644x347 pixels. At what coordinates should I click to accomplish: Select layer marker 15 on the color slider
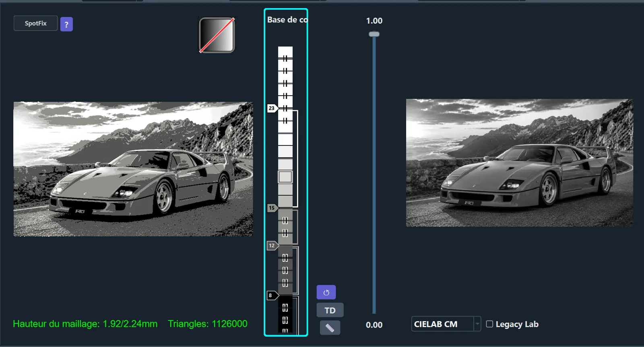click(272, 208)
